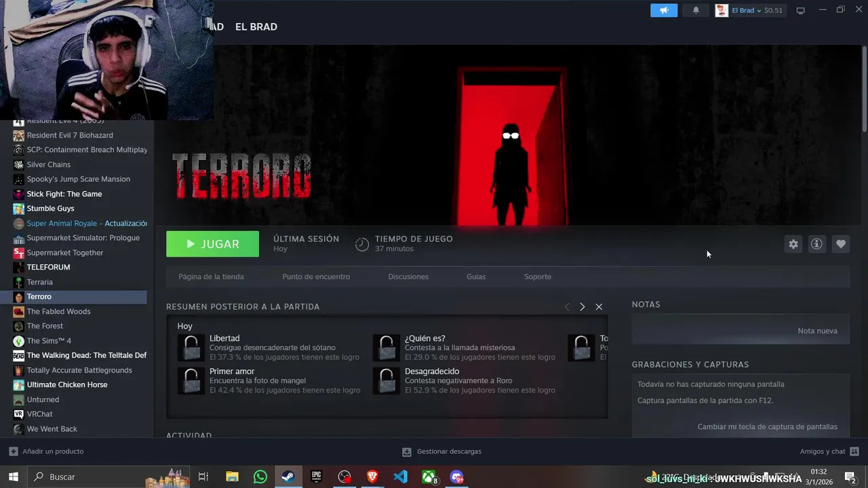Viewport: 868px width, 488px height.
Task: Open Punto de encuentro tab
Action: point(316,277)
